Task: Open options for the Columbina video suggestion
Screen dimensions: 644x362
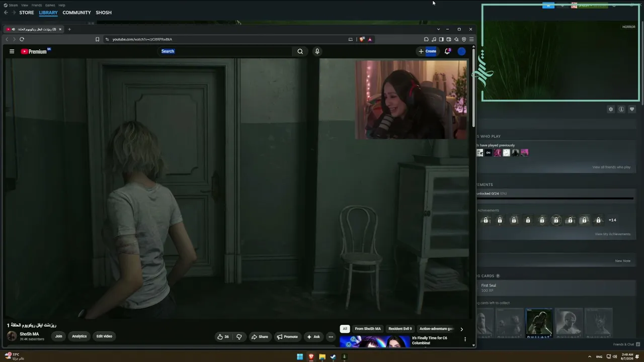Action: point(465,339)
